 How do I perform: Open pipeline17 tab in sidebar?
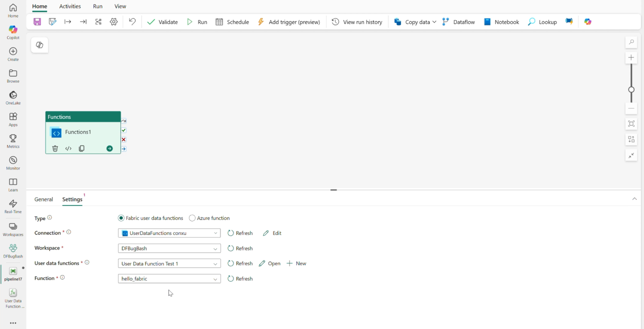point(13,274)
